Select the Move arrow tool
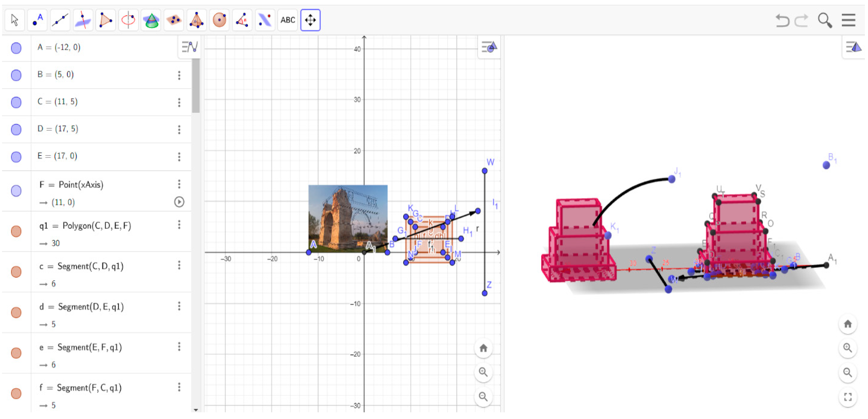The height and width of the screenshot is (419, 868). [15, 20]
